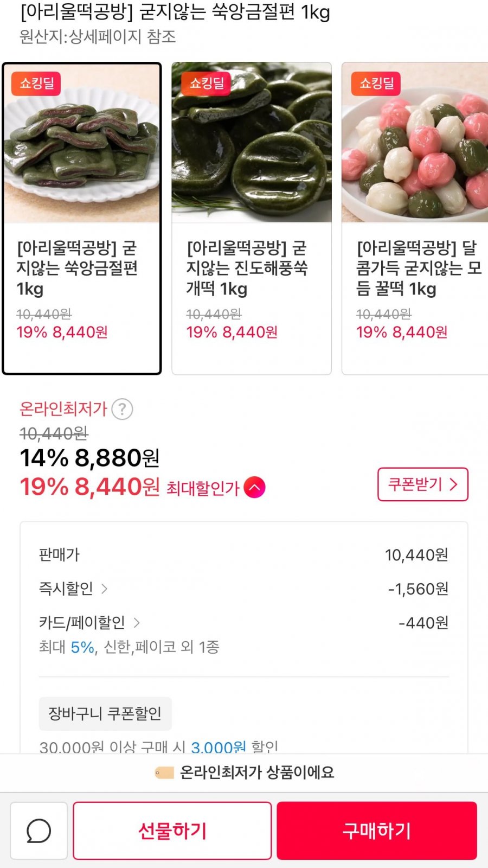This screenshot has width=488, height=868.
Task: Tap the chat inquiry speech bubble icon
Action: coord(38,831)
